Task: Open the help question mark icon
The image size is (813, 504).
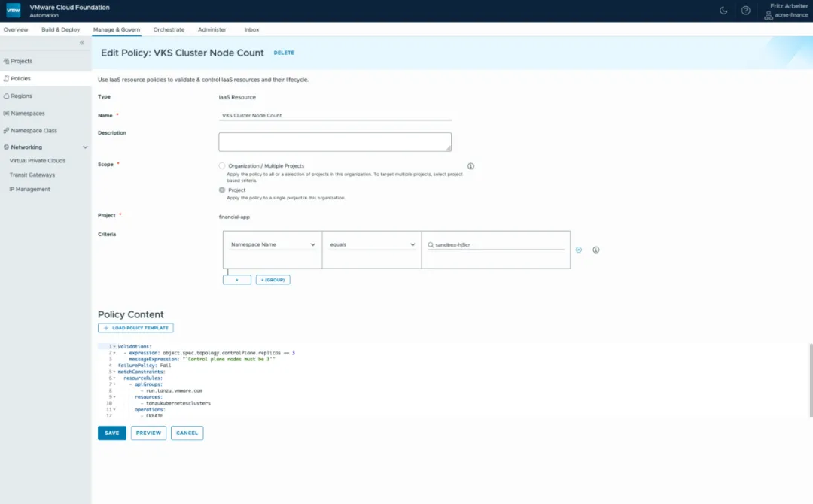Action: (x=745, y=11)
